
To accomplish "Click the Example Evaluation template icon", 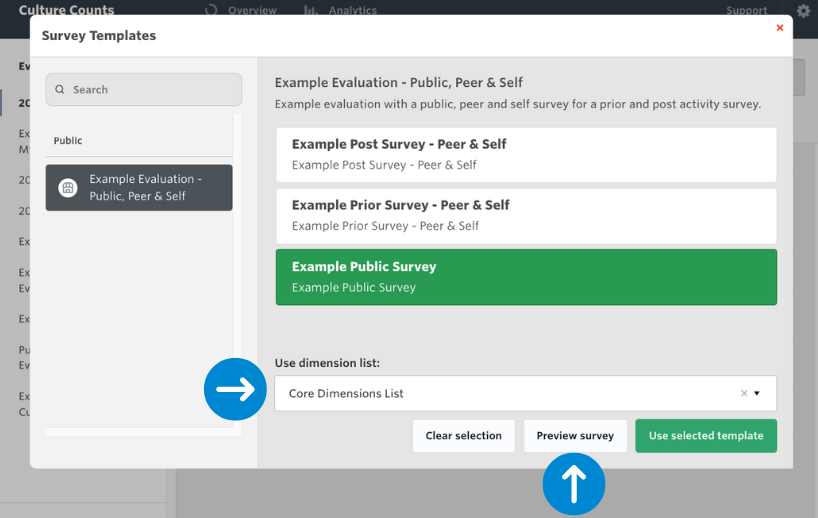I will pyautogui.click(x=68, y=188).
